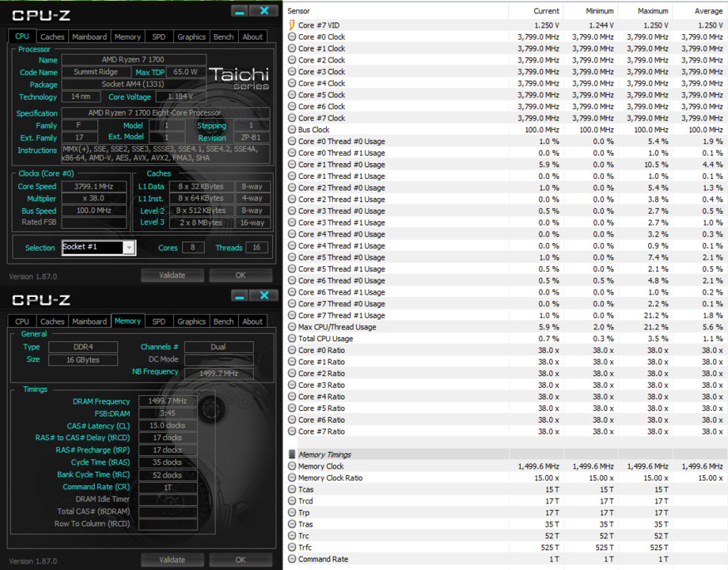Click the lightning icon beside Core #7 VID
This screenshot has height=570, width=728.
292,25
